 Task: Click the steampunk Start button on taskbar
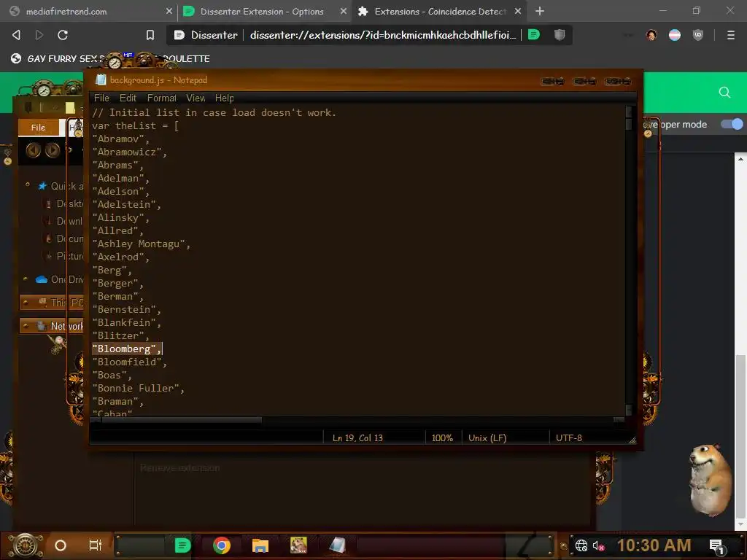26,545
